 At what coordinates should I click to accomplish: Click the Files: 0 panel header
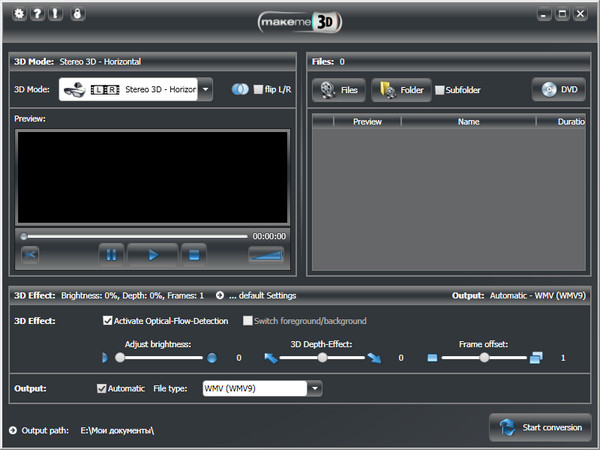pyautogui.click(x=448, y=62)
